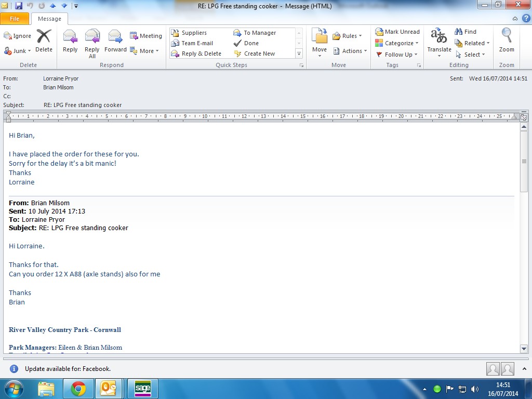
Task: Expand the Categorize dropdown
Action: click(397, 43)
